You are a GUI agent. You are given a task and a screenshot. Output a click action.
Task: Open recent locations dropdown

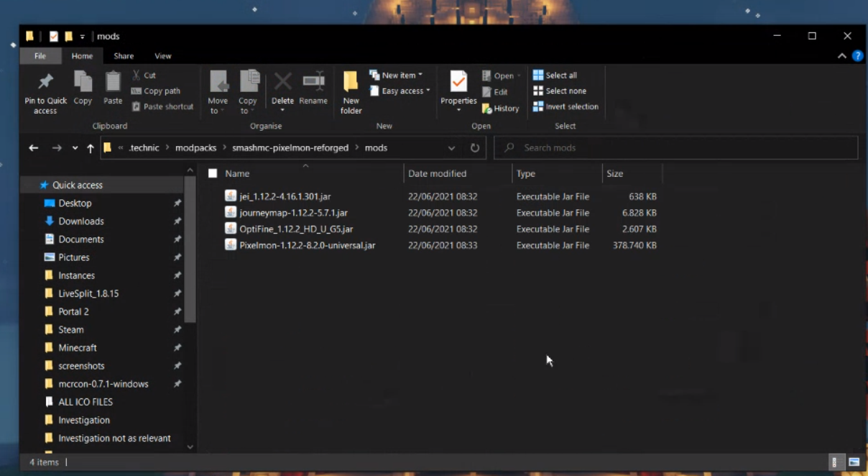tap(75, 147)
